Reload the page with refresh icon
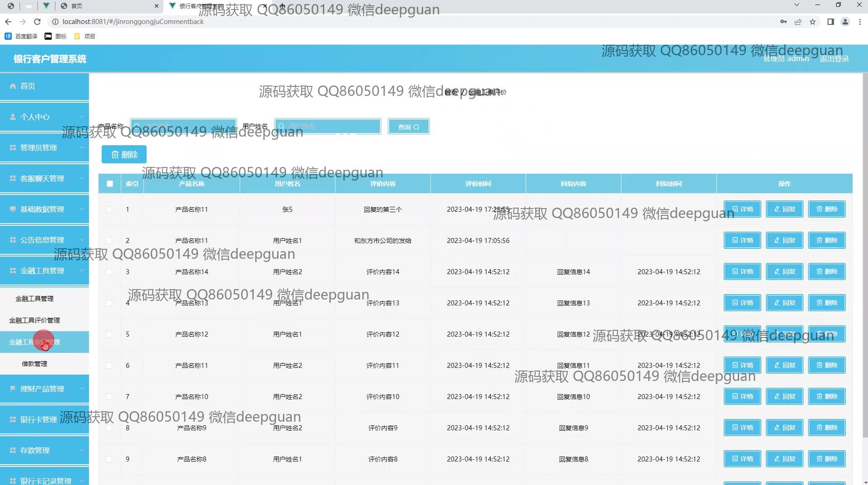868x485 pixels. point(38,22)
